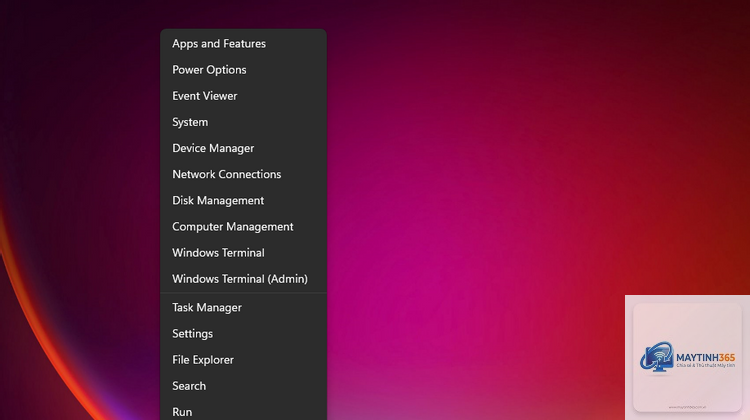Viewport: 750px width, 420px height.
Task: Choose the Search entry
Action: tap(243, 386)
